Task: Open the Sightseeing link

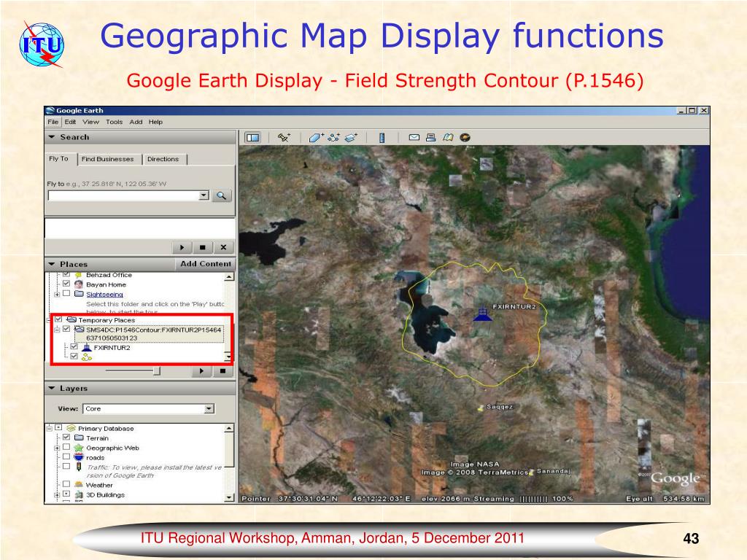Action: [x=104, y=295]
